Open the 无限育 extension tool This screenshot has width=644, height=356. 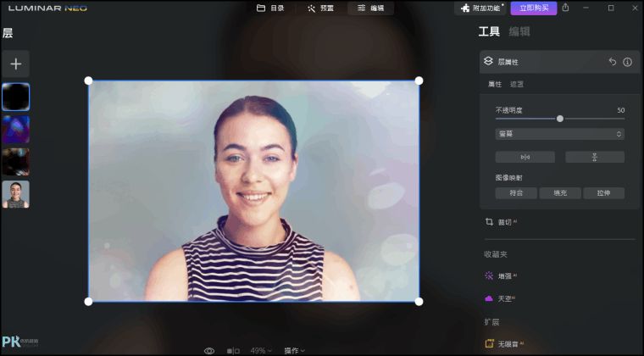click(504, 343)
